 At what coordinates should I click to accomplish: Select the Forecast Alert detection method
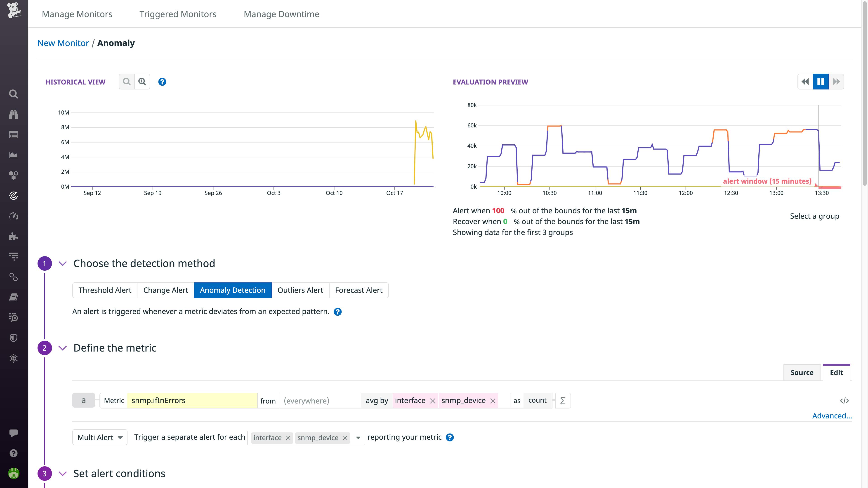tap(359, 290)
